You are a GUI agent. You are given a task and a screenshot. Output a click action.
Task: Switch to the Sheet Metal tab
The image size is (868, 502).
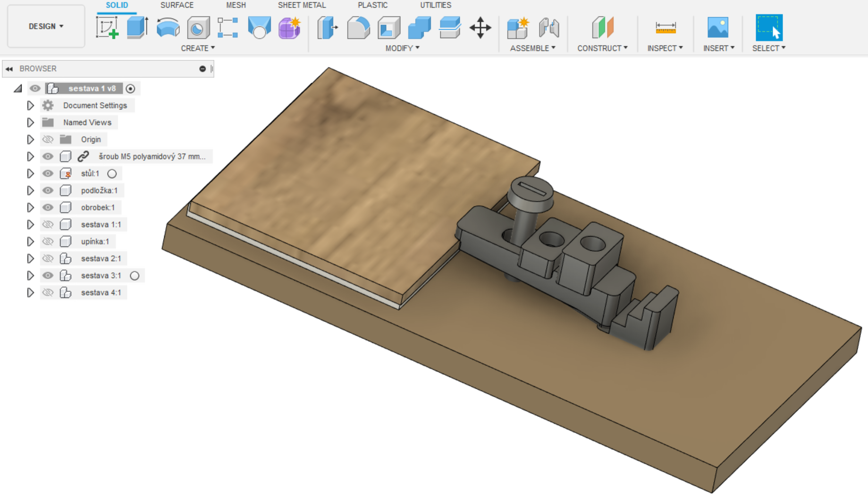pyautogui.click(x=302, y=5)
